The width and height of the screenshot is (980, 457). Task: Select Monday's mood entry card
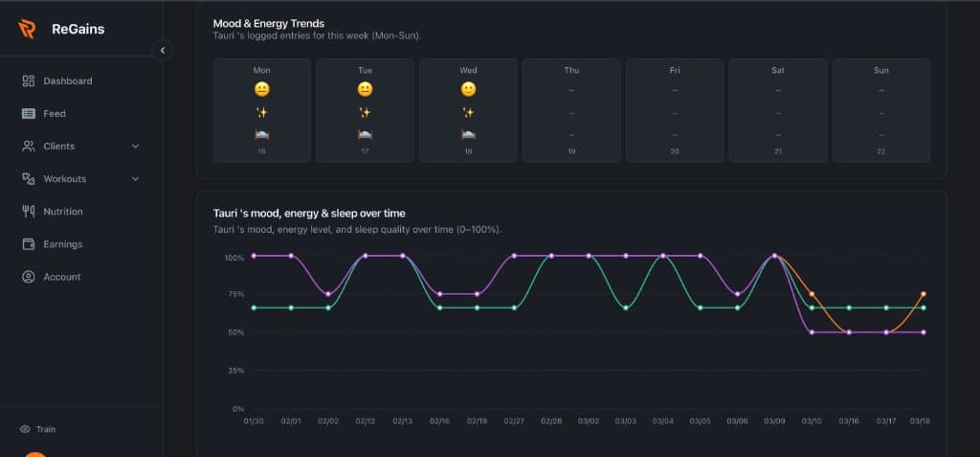tap(261, 110)
